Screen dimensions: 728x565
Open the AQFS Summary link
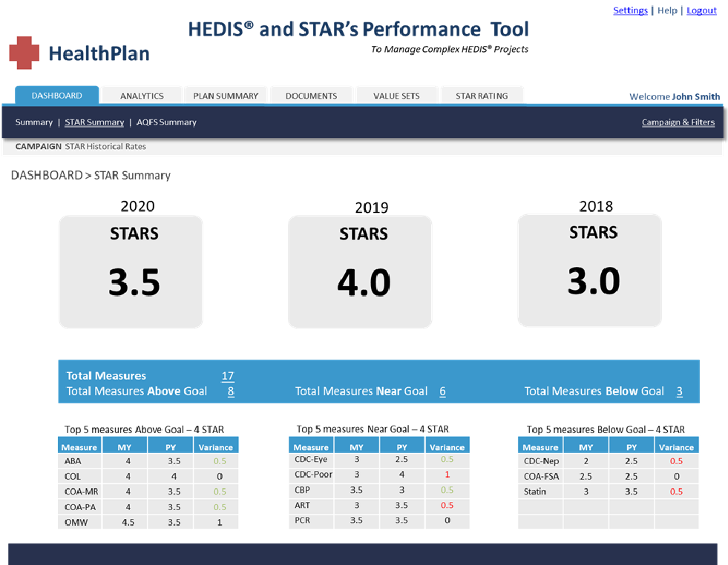point(166,122)
